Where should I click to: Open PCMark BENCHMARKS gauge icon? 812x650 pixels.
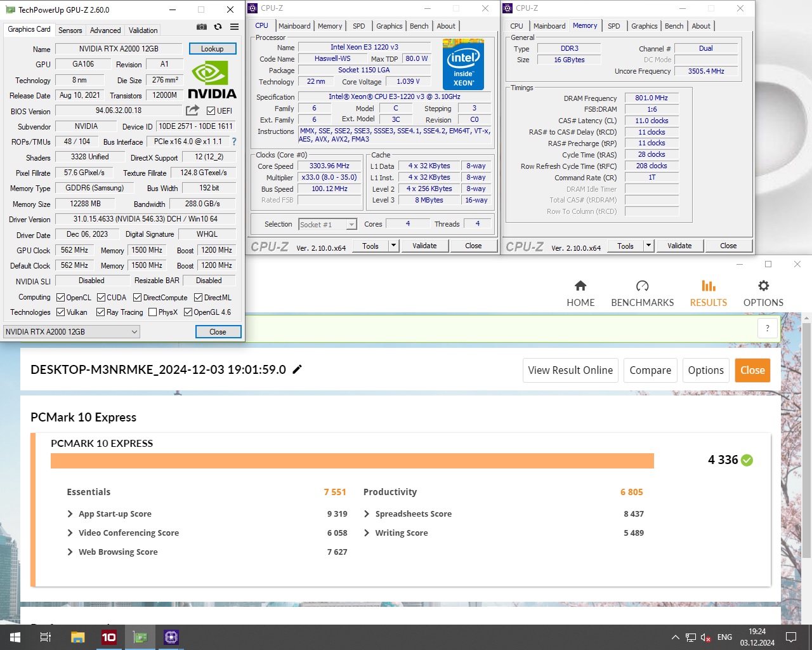(642, 286)
